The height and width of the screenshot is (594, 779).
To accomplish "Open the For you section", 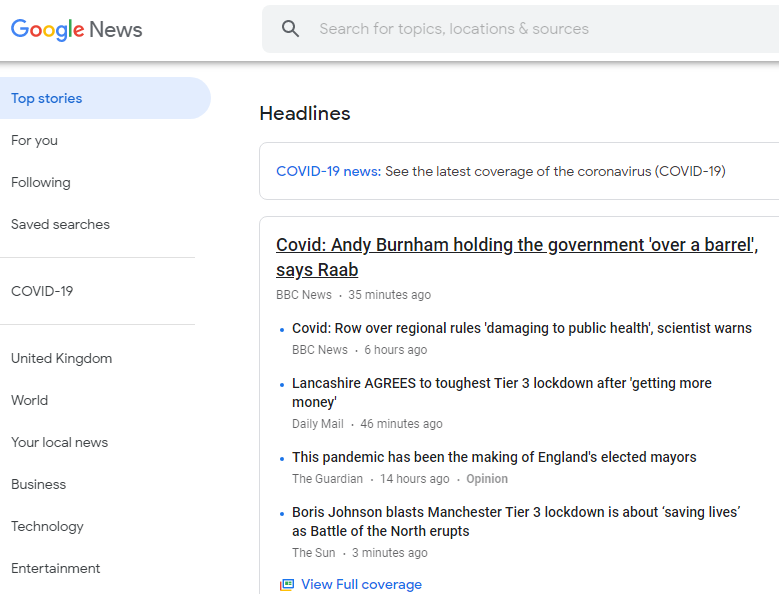I will [34, 141].
